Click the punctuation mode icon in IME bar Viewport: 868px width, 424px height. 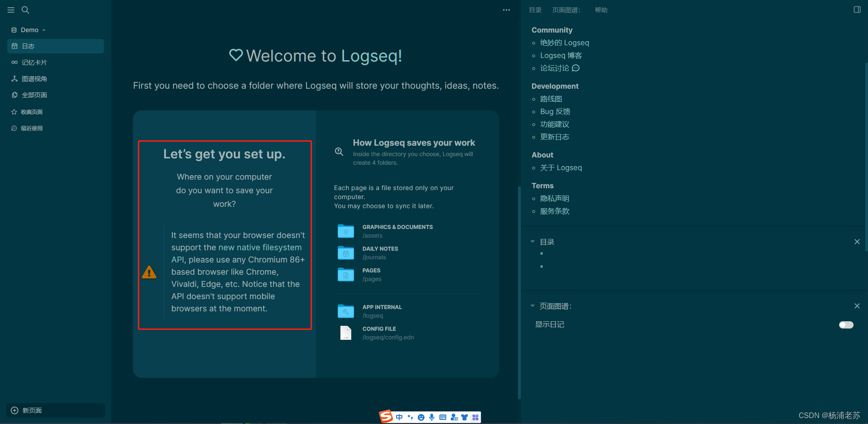coord(410,417)
